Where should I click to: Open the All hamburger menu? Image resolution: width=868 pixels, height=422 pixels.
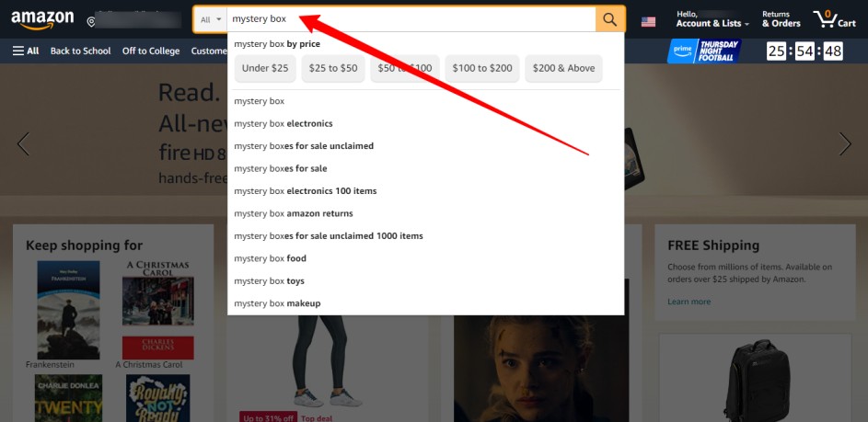point(26,51)
